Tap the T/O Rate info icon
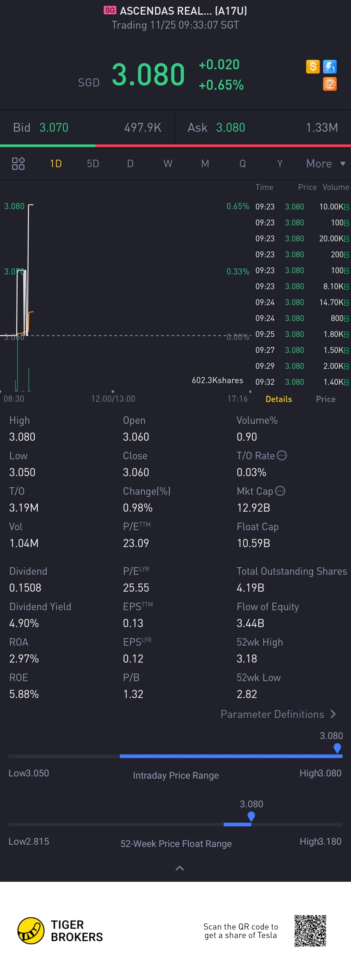Screen dimensions: 351x980 point(282,455)
